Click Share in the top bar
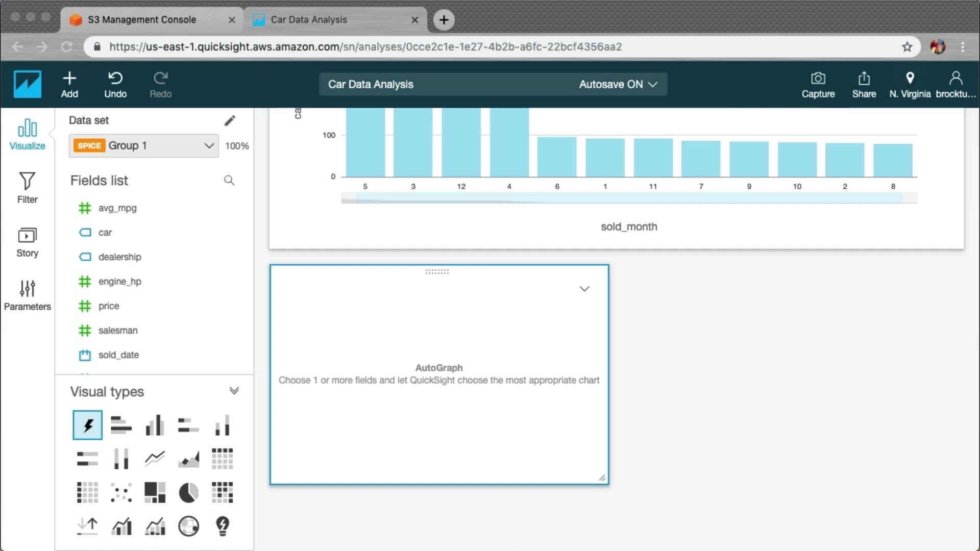 pos(864,85)
